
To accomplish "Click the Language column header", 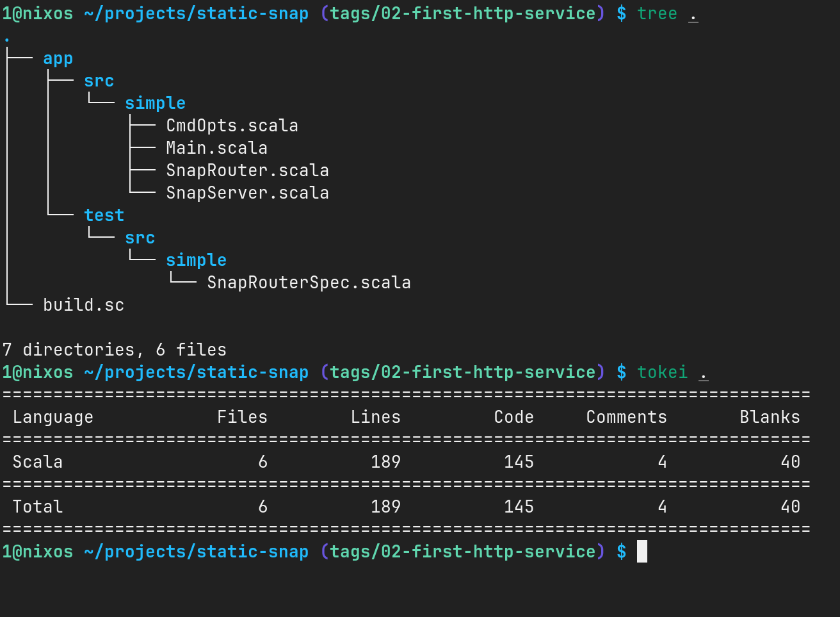I will click(52, 417).
